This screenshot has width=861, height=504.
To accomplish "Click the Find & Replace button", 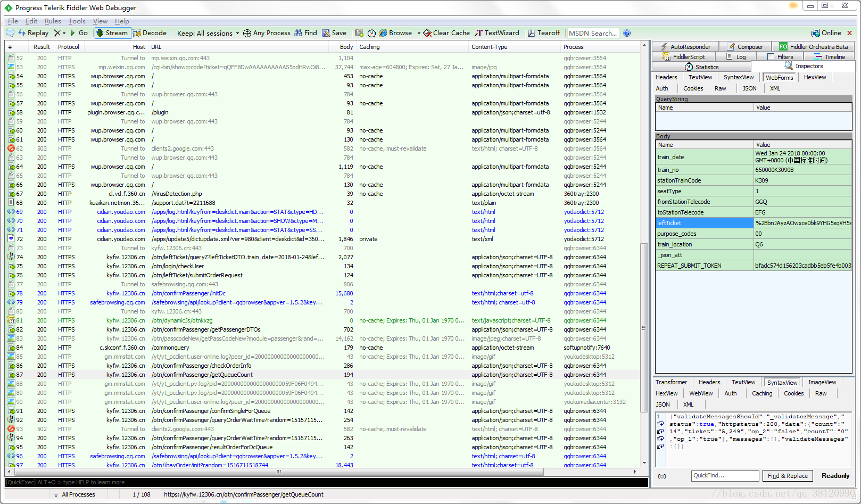I will pos(788,476).
